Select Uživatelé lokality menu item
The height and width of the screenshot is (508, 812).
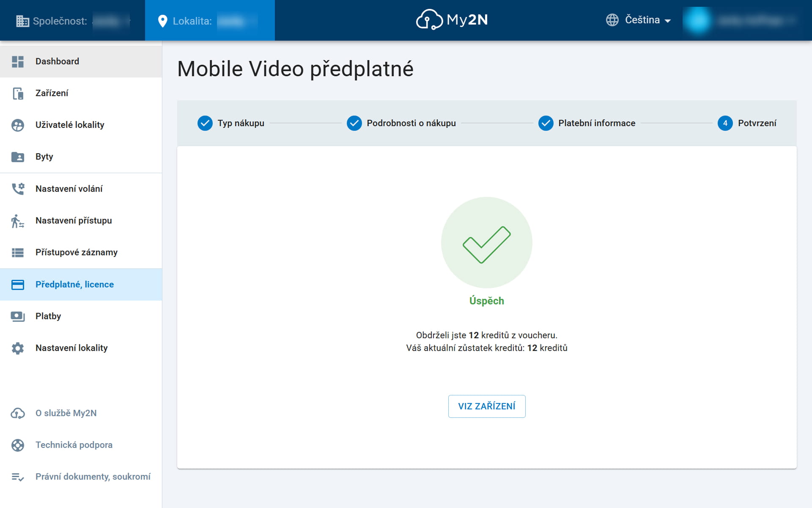[81, 125]
